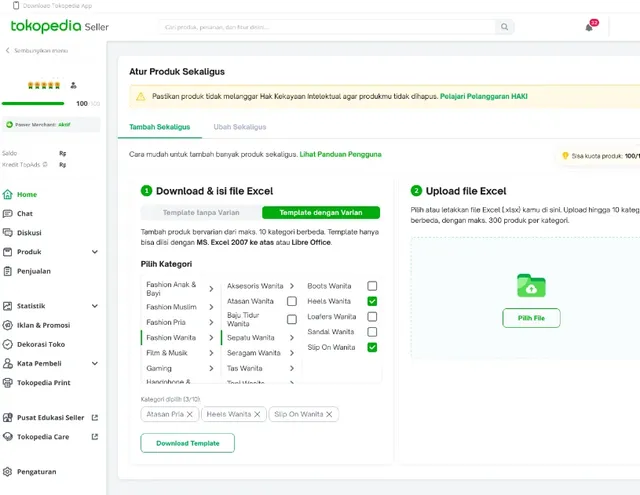
Task: Click the Excel file drop area
Action: click(525, 298)
